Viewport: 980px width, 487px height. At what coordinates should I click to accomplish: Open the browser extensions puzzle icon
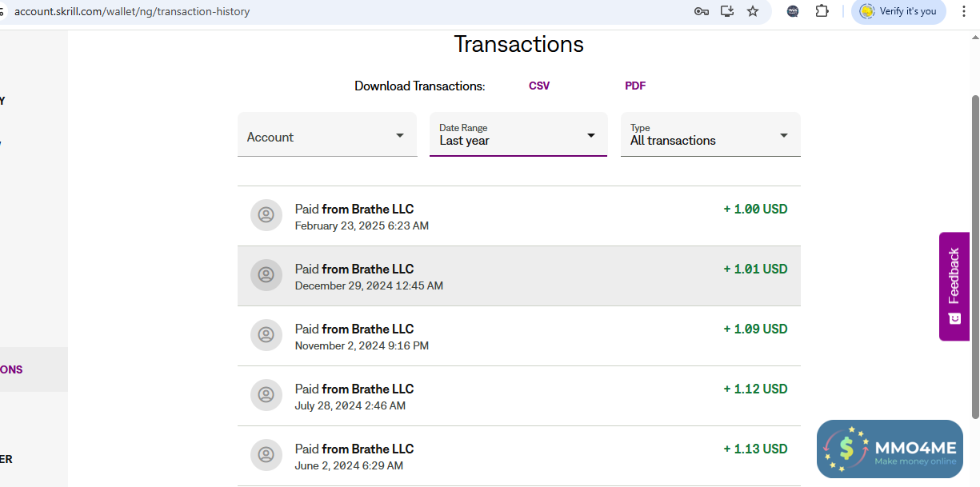(x=822, y=11)
